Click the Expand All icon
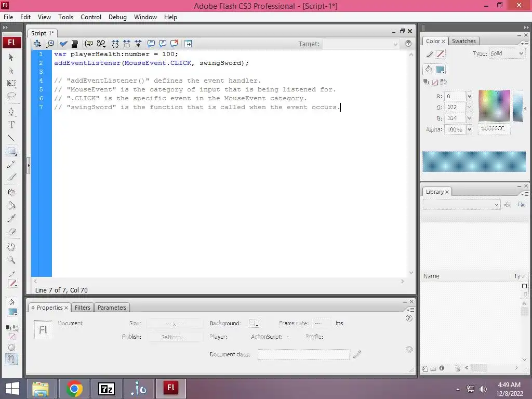532x399 pixels. point(138,44)
